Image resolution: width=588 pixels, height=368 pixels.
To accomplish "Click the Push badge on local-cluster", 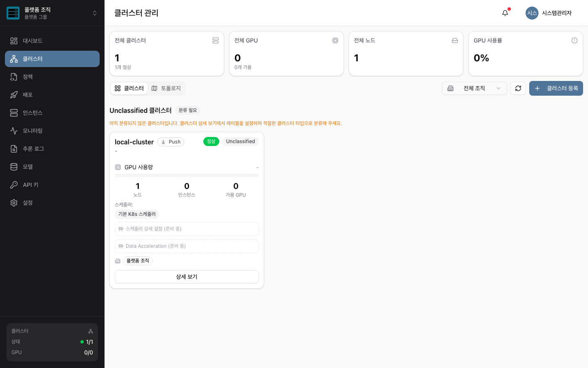I will pos(171,142).
